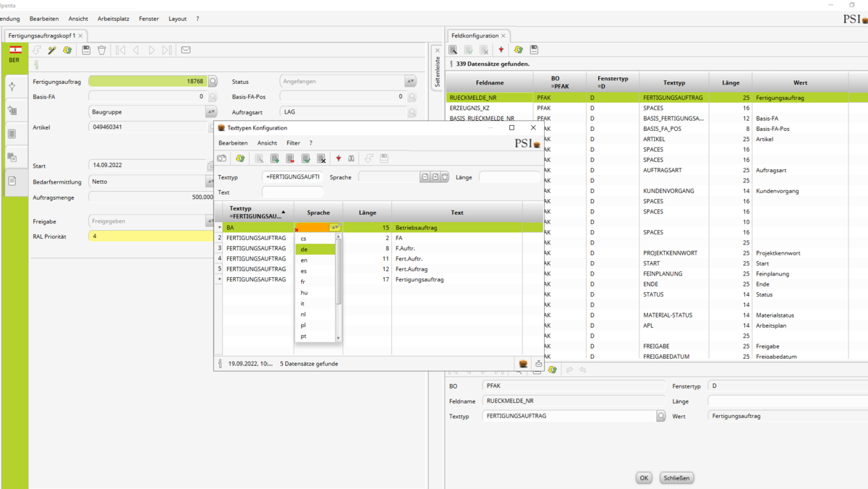
Task: Click the save disk icon in Fertigungsauftragskopf toolbar
Action: coord(86,50)
